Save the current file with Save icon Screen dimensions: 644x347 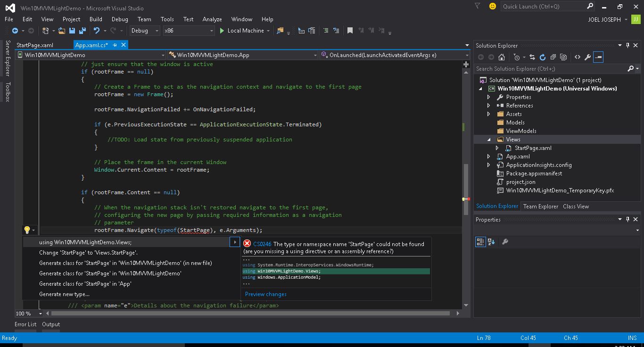pos(72,31)
